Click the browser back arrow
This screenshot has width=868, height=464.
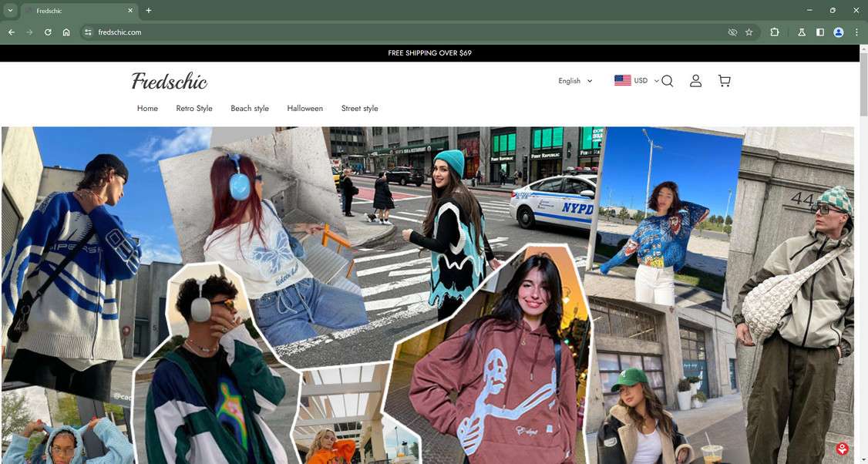[12, 32]
